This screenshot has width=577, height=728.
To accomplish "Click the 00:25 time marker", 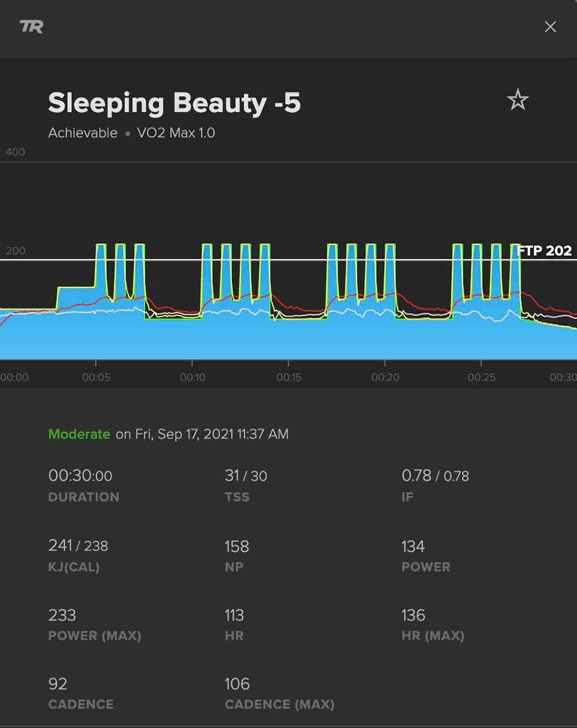I will pyautogui.click(x=481, y=377).
